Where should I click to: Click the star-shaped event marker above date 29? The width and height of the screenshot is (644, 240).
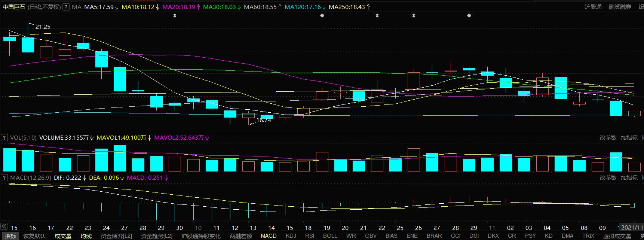point(469,16)
